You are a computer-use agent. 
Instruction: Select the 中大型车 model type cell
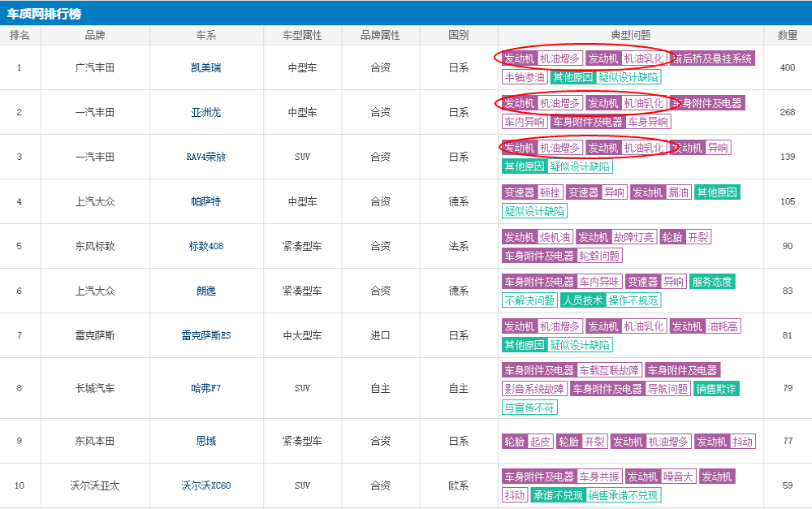tap(302, 335)
